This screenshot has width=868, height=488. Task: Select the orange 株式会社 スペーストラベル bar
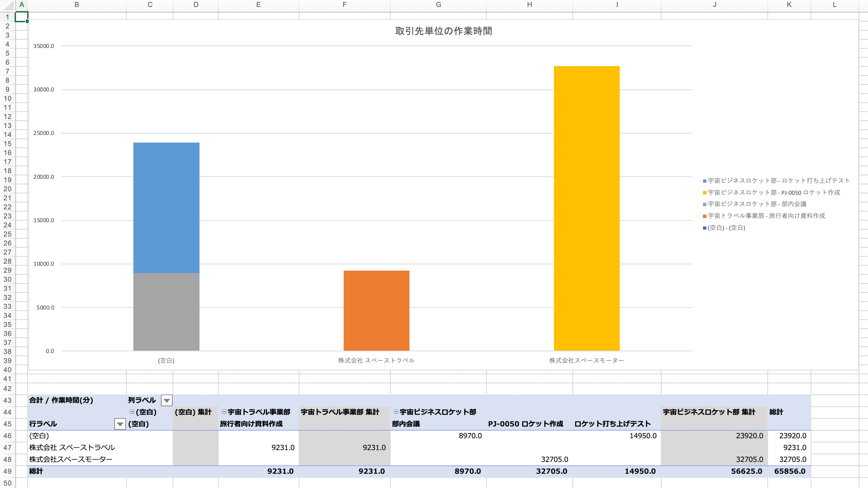(376, 311)
